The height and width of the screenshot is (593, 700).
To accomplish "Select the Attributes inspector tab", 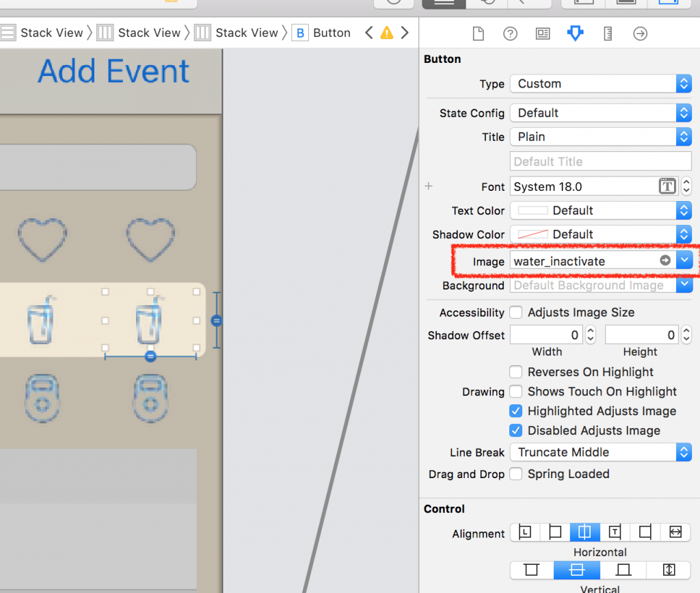I will 575,34.
